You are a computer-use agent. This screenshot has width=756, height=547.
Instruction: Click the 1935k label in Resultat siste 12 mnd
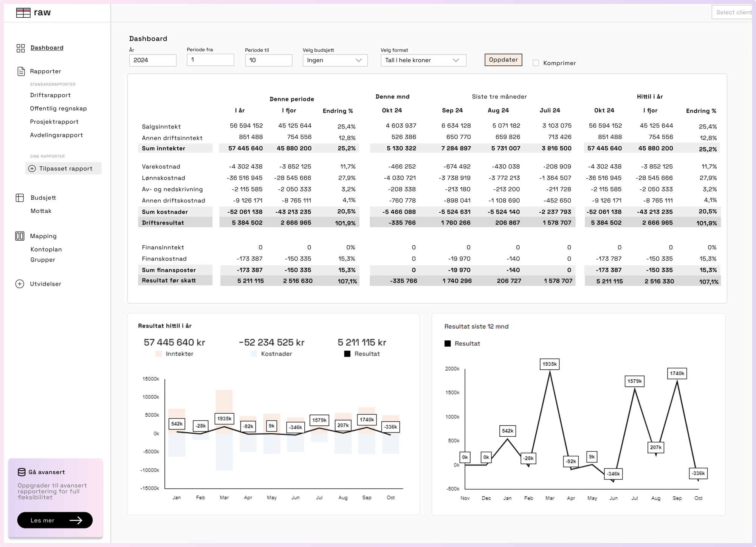550,364
